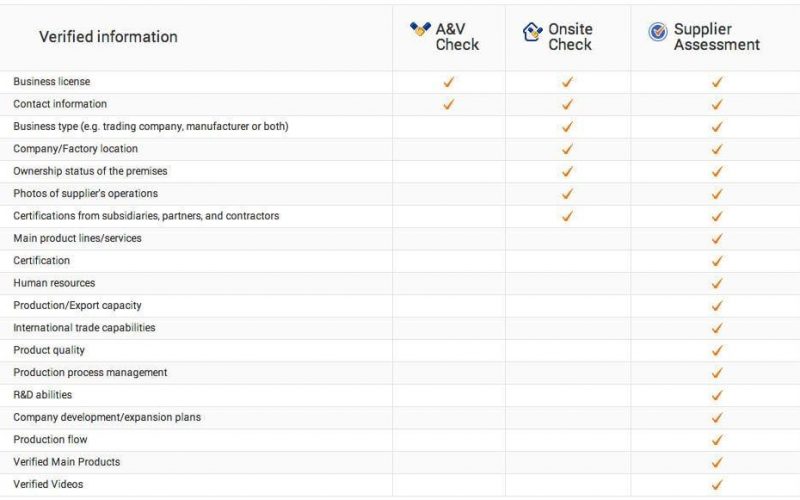Click Supplier Assessment checkmark for R&D abilities

click(717, 395)
